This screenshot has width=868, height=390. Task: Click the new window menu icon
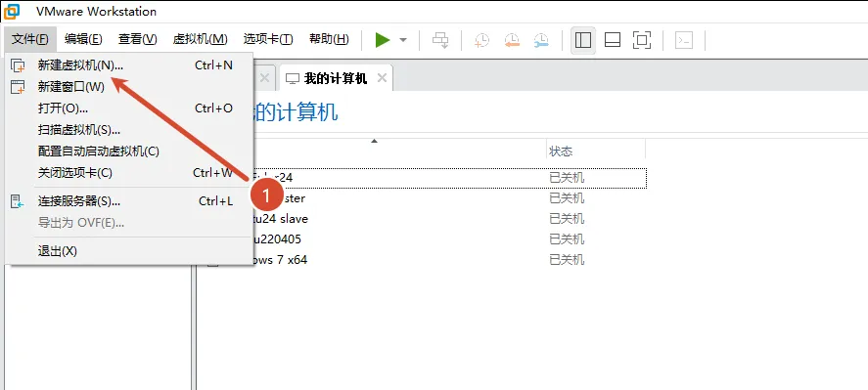pyautogui.click(x=18, y=87)
